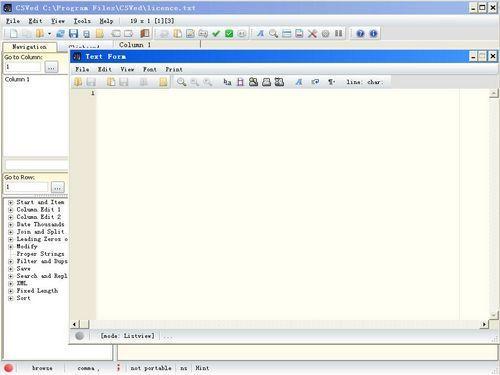Click the Text Form vertical scrollbar down arrow

pos(494,314)
